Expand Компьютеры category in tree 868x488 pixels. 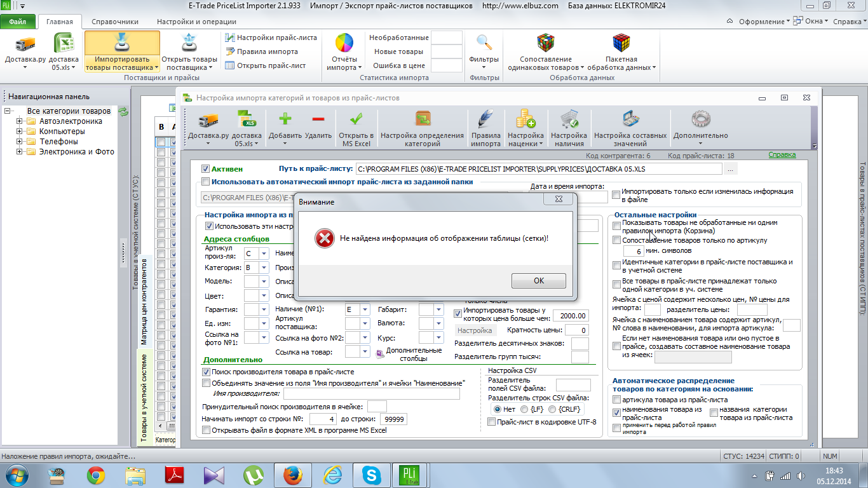[20, 132]
